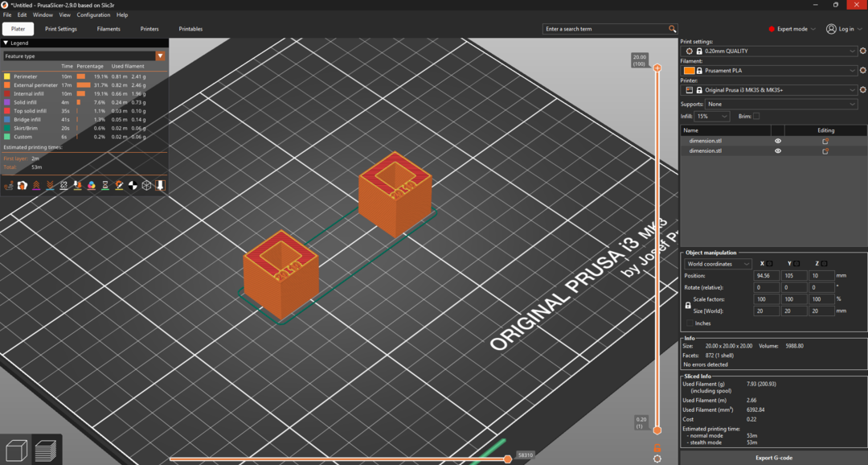Switch to sliced layers preview icon
Viewport: 868px width, 465px height.
[46, 450]
